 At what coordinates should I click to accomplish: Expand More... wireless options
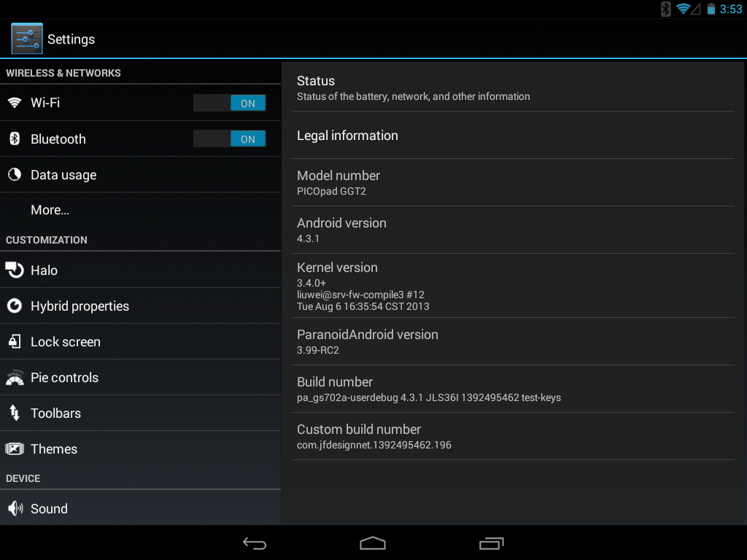141,210
